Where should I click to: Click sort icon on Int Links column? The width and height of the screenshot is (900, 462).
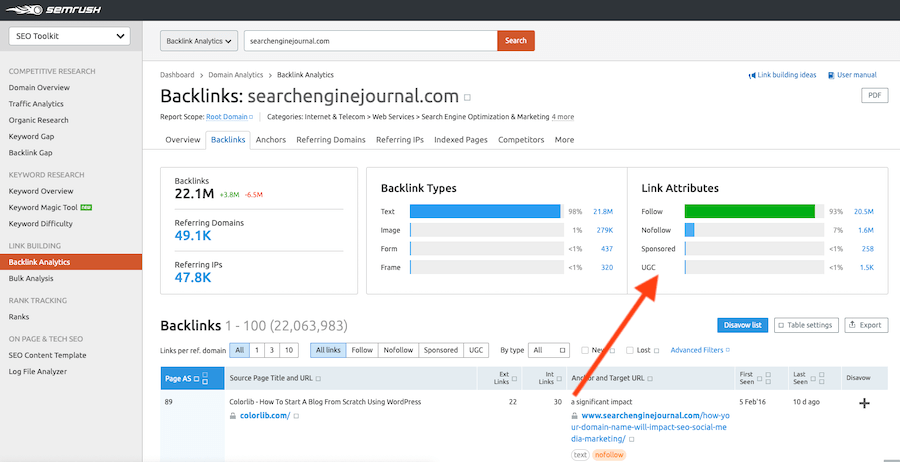click(x=559, y=378)
